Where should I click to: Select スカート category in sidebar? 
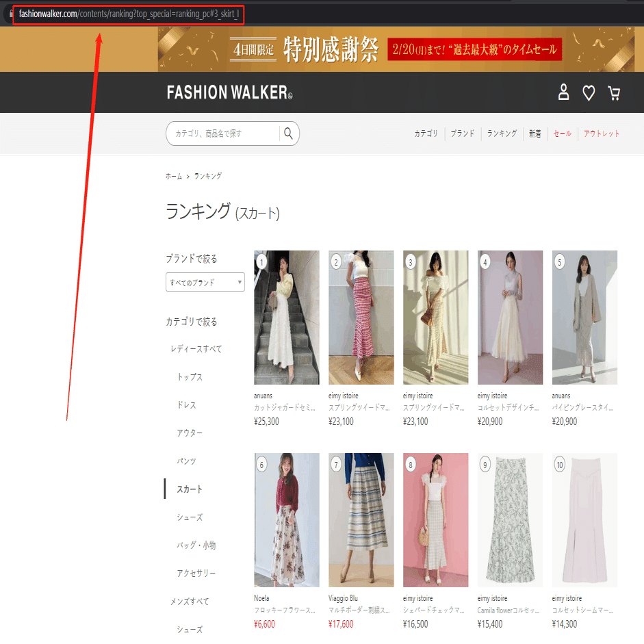coord(190,489)
